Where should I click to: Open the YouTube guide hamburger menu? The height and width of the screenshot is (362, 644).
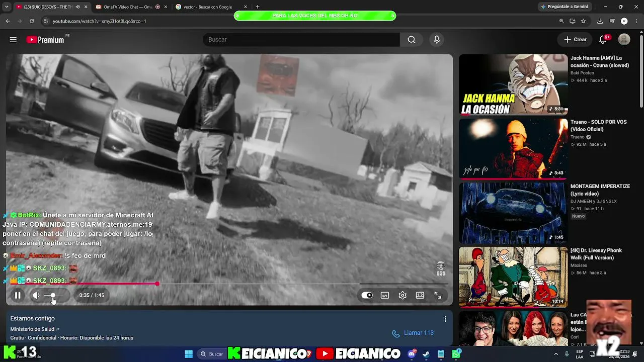pos(13,40)
